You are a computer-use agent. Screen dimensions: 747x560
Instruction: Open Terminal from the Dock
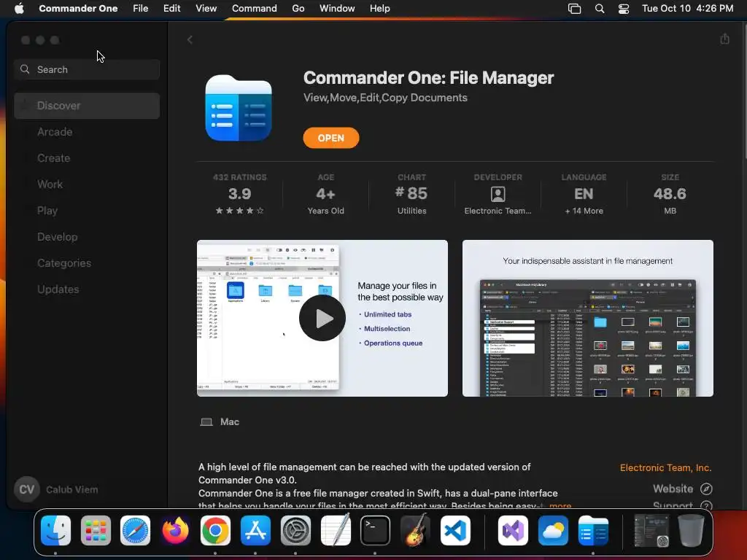375,531
